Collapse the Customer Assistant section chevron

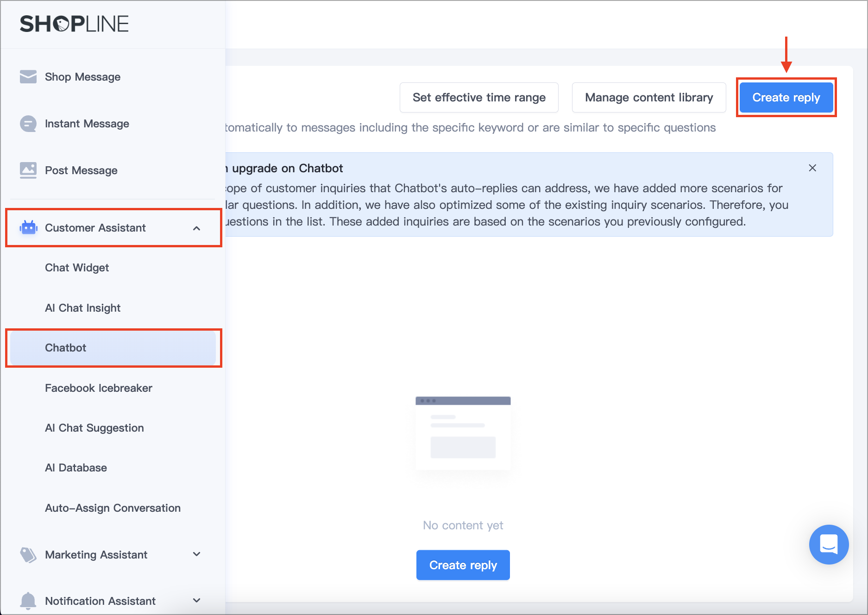click(x=197, y=228)
